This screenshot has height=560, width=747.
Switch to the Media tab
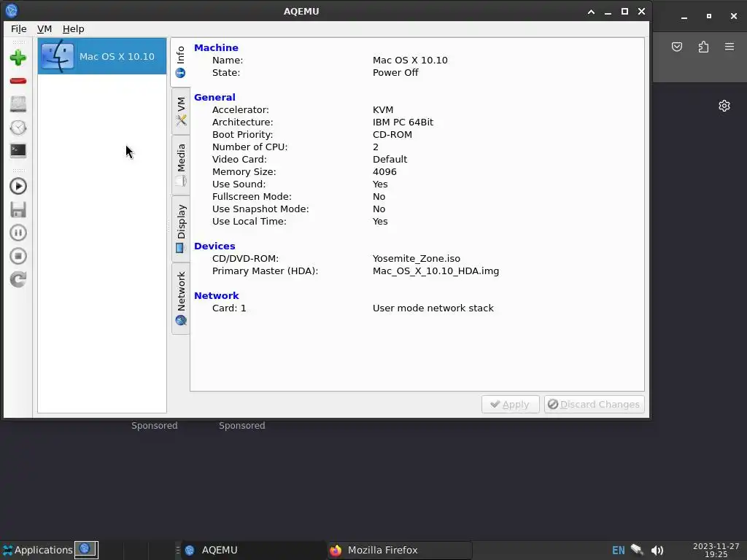[x=181, y=166]
